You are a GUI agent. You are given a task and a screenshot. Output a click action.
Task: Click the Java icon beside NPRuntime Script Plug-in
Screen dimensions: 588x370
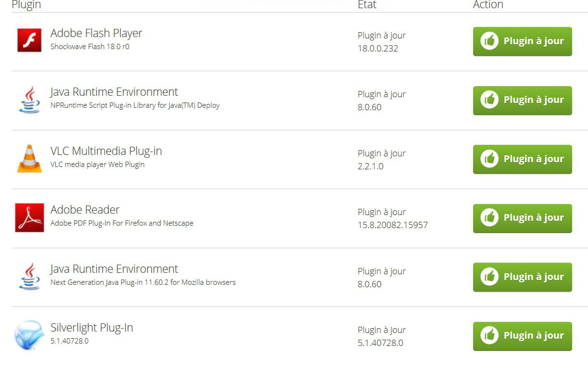29,100
